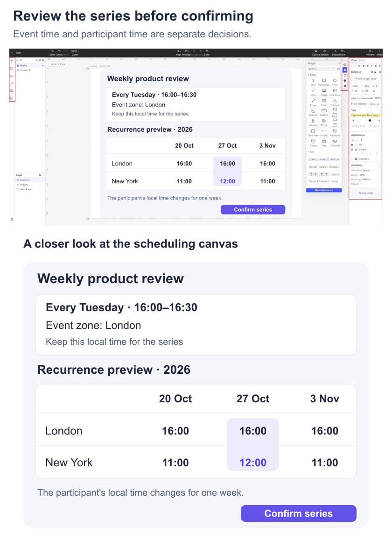Select the Oval tool in the left vertical toolbar

pyautogui.click(x=12, y=76)
